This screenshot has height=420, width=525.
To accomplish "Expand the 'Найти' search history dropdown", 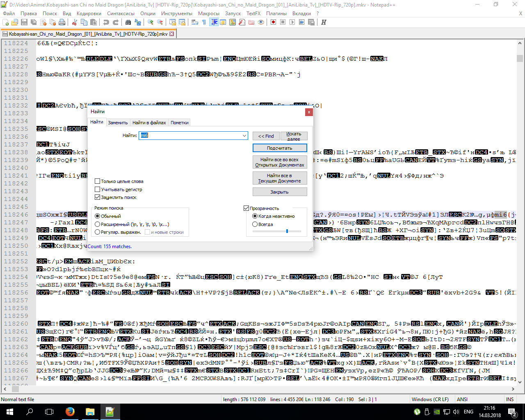I will [x=244, y=135].
